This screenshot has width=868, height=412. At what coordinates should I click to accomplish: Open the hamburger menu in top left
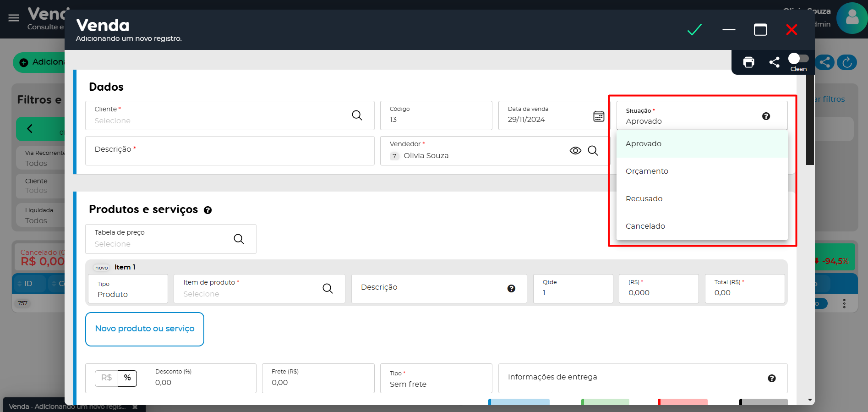14,18
